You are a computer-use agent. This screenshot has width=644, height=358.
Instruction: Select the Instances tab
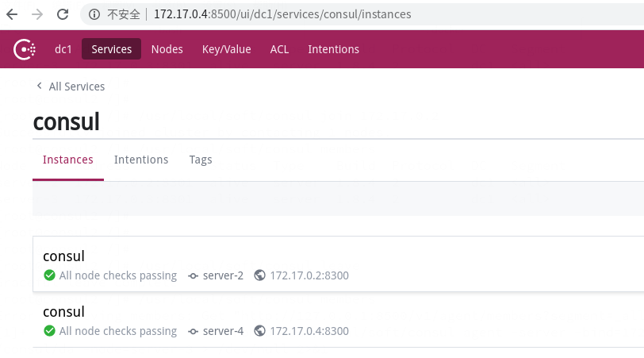[67, 160]
